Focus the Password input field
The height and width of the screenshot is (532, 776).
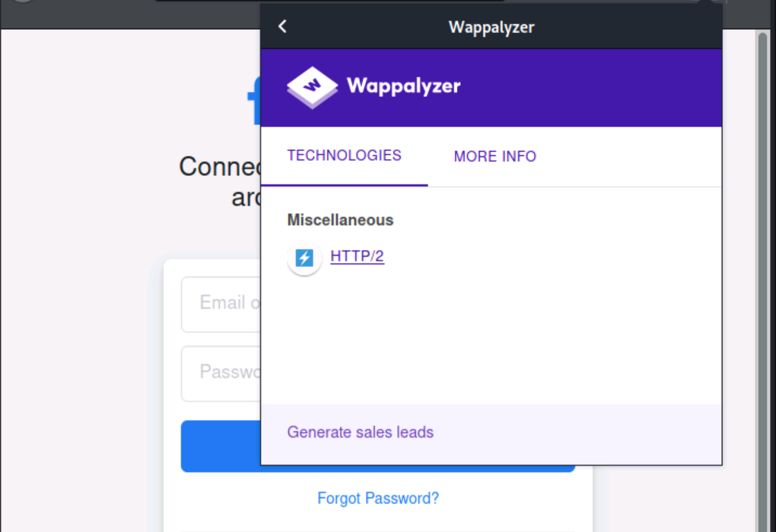[221, 373]
